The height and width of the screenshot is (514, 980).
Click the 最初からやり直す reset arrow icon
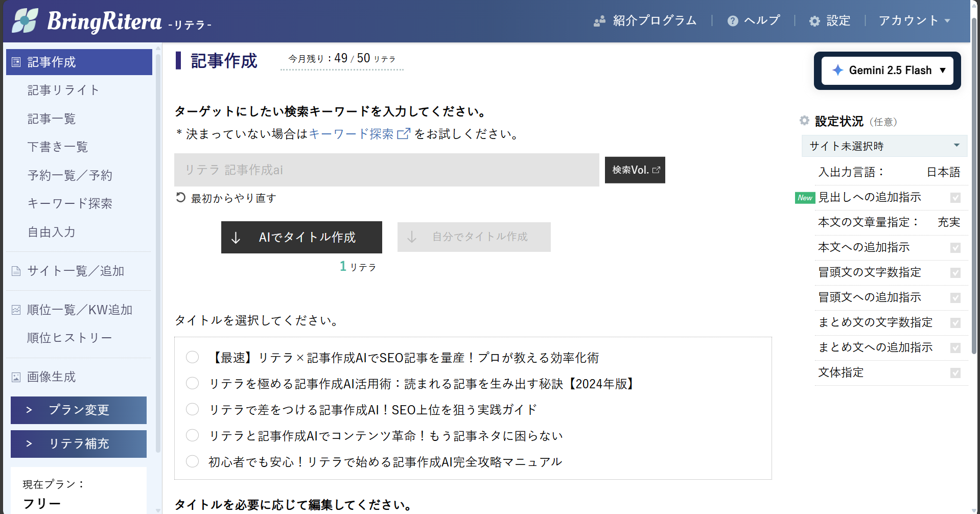point(180,198)
